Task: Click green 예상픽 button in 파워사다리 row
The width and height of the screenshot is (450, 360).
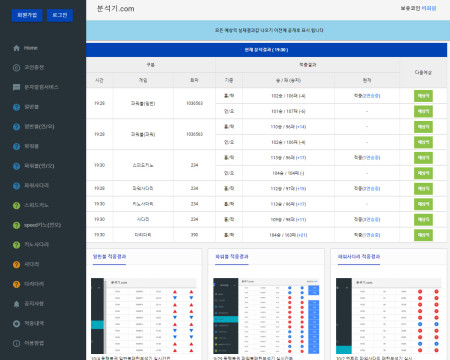Action: 423,189
